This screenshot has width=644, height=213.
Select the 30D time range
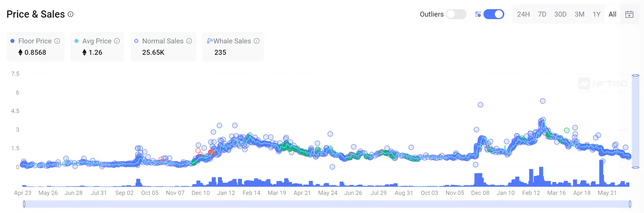pos(560,14)
